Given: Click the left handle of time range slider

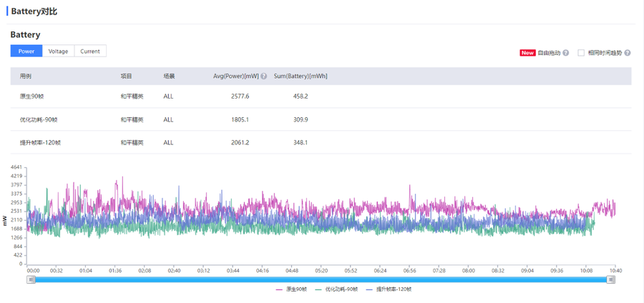Looking at the screenshot, I should 31,280.
